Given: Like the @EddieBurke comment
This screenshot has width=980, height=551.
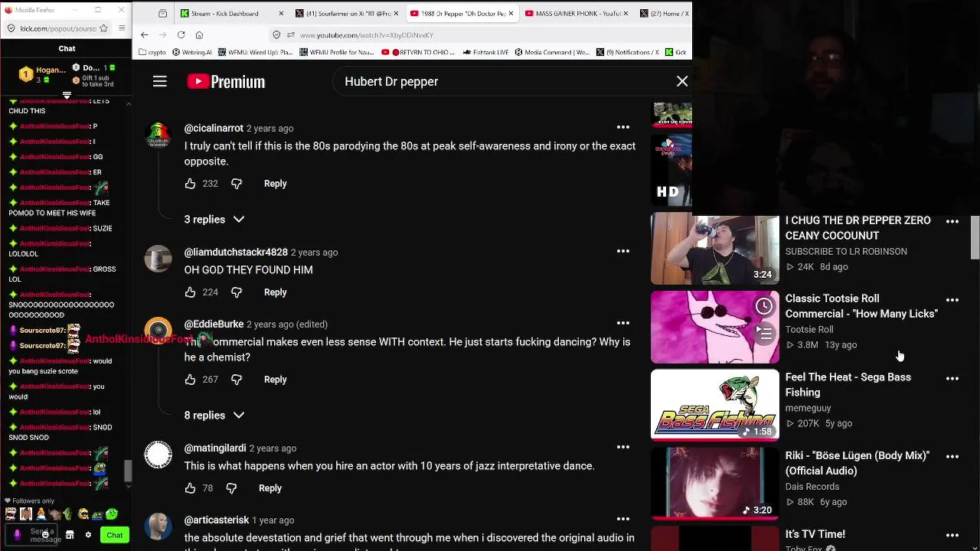Looking at the screenshot, I should (x=190, y=380).
